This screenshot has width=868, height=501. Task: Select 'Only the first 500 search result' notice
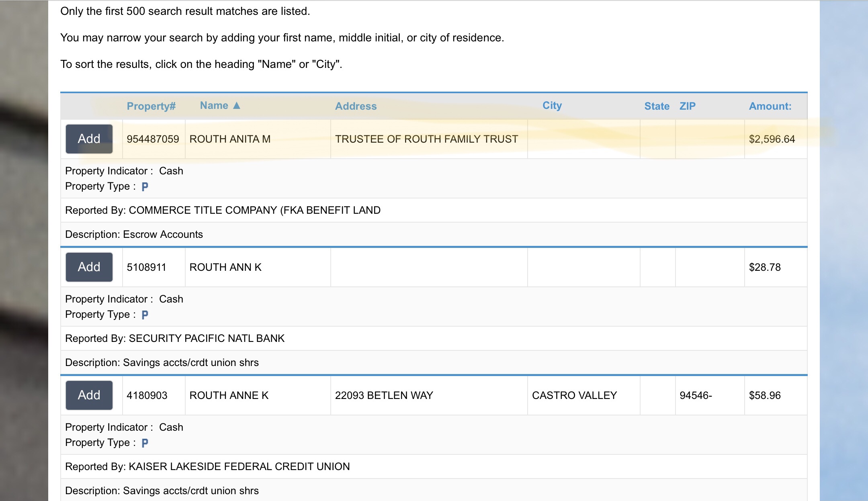point(185,11)
